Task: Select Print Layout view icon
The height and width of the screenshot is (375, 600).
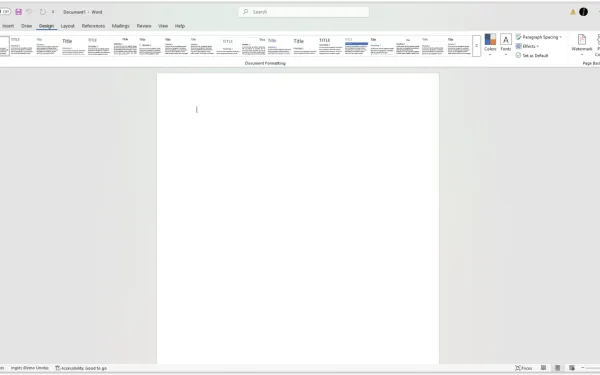Action: tap(558, 368)
